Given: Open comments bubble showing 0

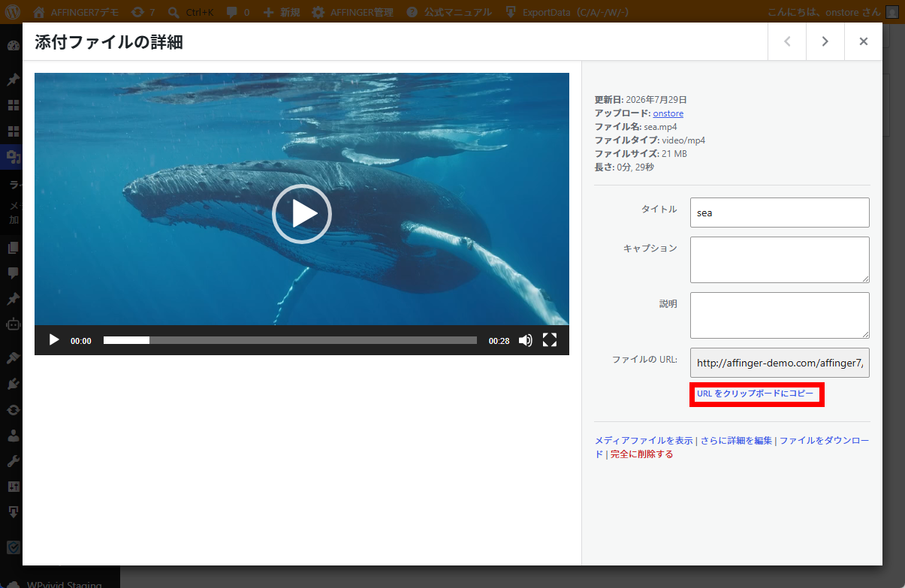Looking at the screenshot, I should click(x=238, y=12).
